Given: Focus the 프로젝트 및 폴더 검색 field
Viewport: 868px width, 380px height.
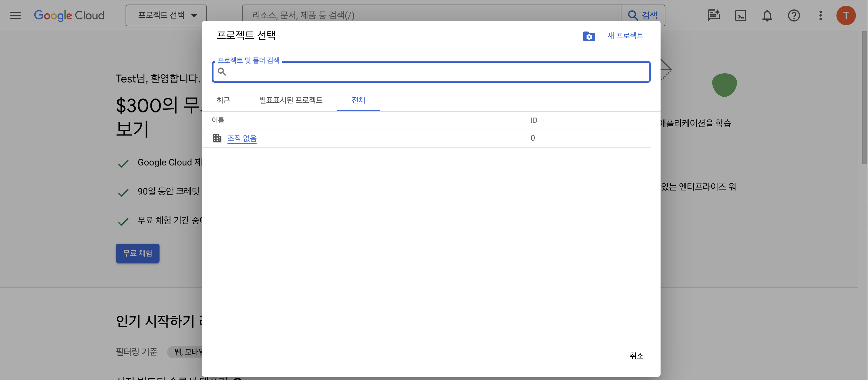Looking at the screenshot, I should click(x=431, y=72).
